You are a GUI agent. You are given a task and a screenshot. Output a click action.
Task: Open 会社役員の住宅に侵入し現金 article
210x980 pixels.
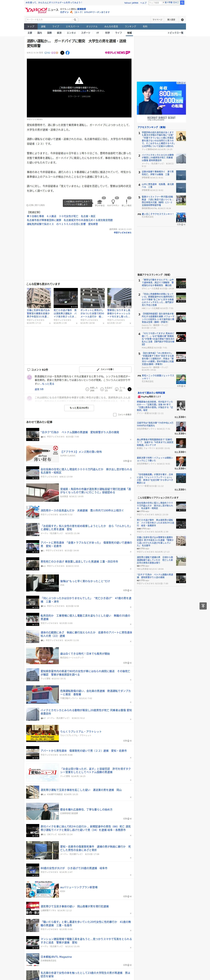coord(86,471)
